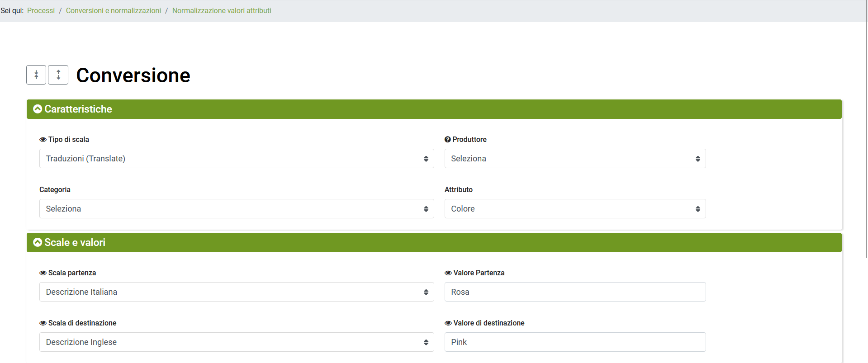The width and height of the screenshot is (868, 363).
Task: Click the collapse all sections icon button
Action: click(x=36, y=75)
